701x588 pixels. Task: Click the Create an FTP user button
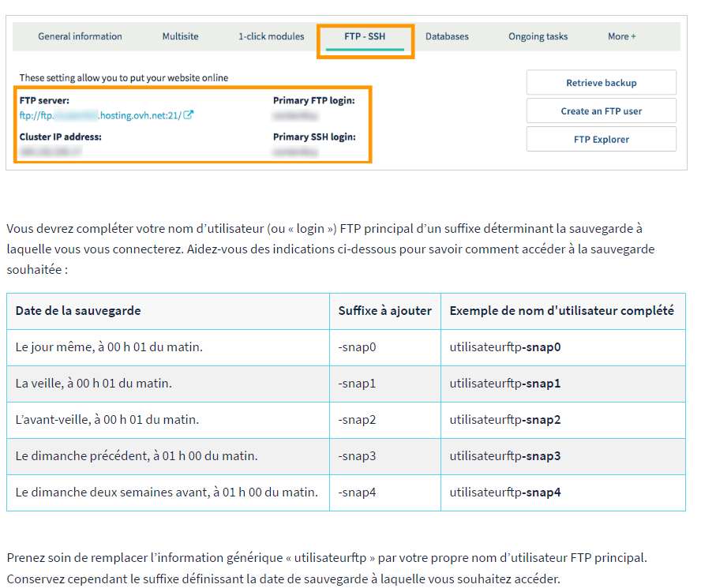601,111
